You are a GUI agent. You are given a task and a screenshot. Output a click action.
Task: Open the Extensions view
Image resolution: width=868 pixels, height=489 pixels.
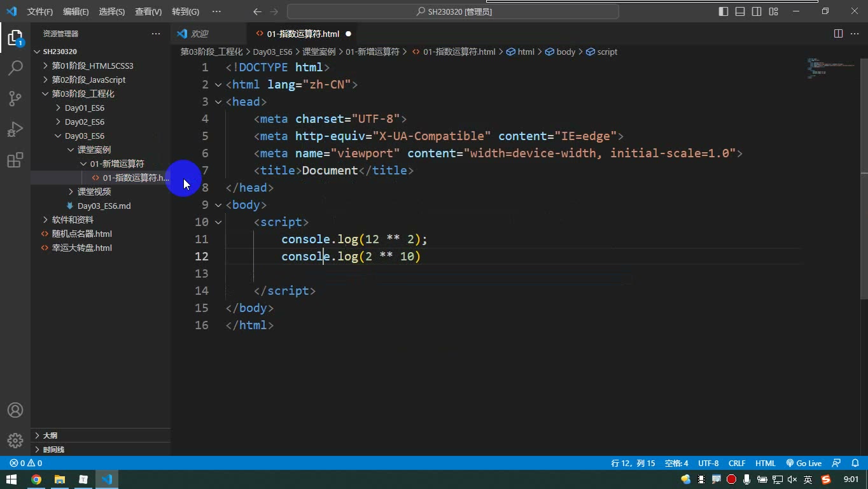[x=15, y=160]
